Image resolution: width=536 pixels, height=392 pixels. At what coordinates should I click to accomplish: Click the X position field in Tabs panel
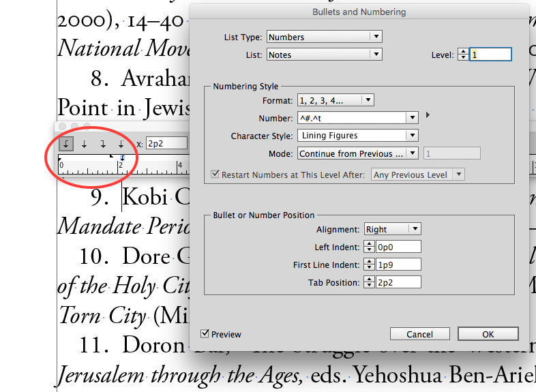[x=167, y=144]
